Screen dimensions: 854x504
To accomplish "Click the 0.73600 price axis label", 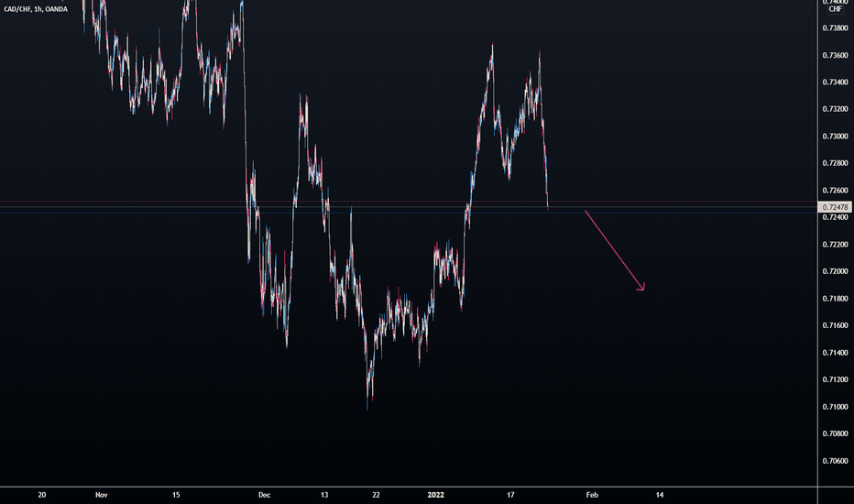I will tap(835, 55).
